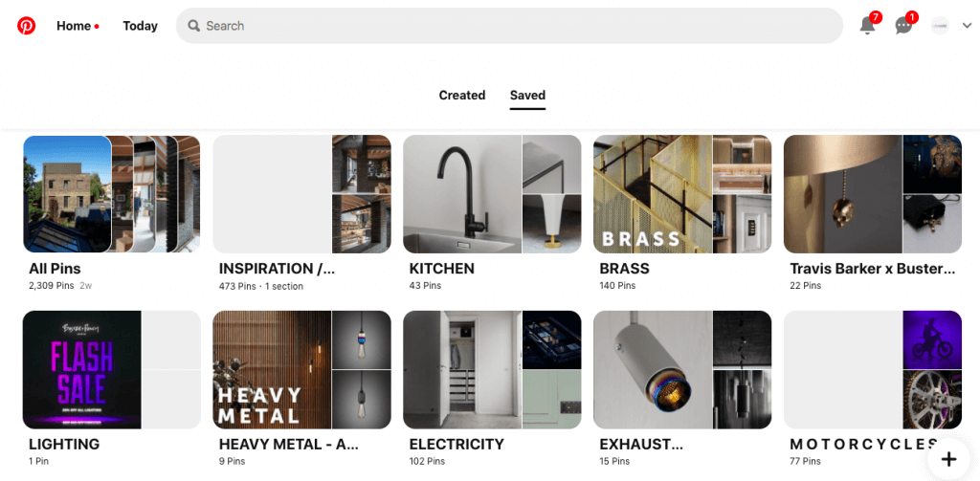Open the HEAVY METAL board thumbnail

tap(301, 370)
